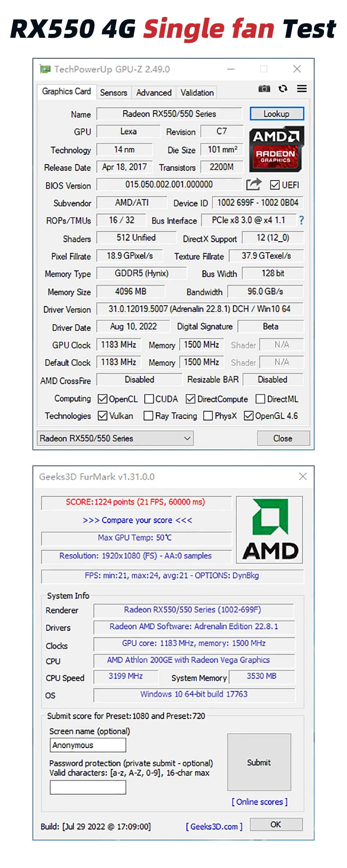Switch to the Sensors tab

(113, 93)
